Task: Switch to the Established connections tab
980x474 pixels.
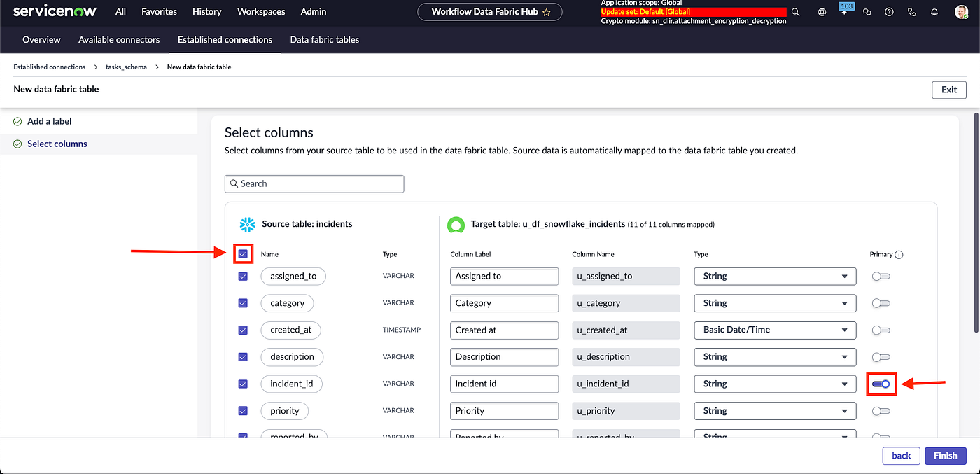Action: [x=225, y=40]
